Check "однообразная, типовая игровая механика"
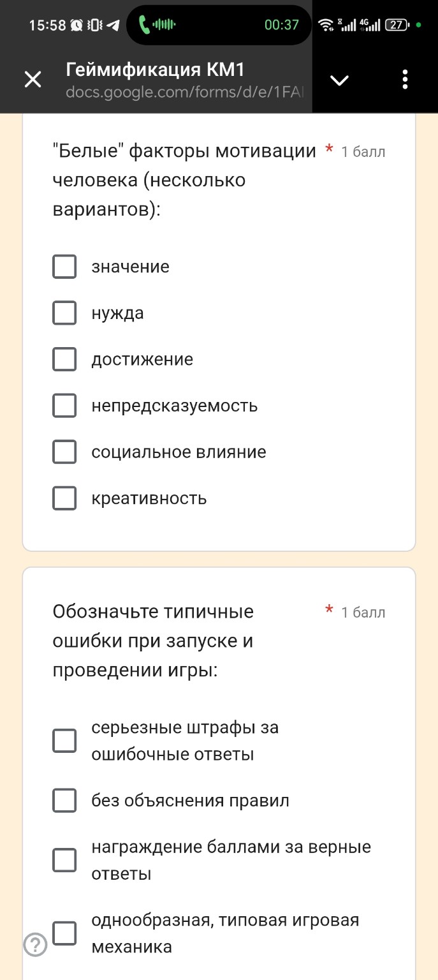Image resolution: width=438 pixels, height=980 pixels. (x=64, y=933)
